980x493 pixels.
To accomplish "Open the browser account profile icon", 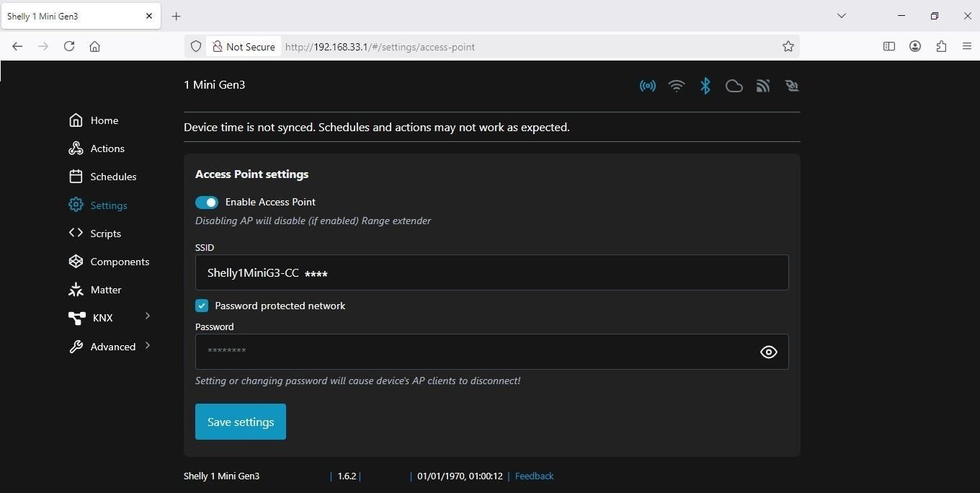I will pyautogui.click(x=915, y=46).
